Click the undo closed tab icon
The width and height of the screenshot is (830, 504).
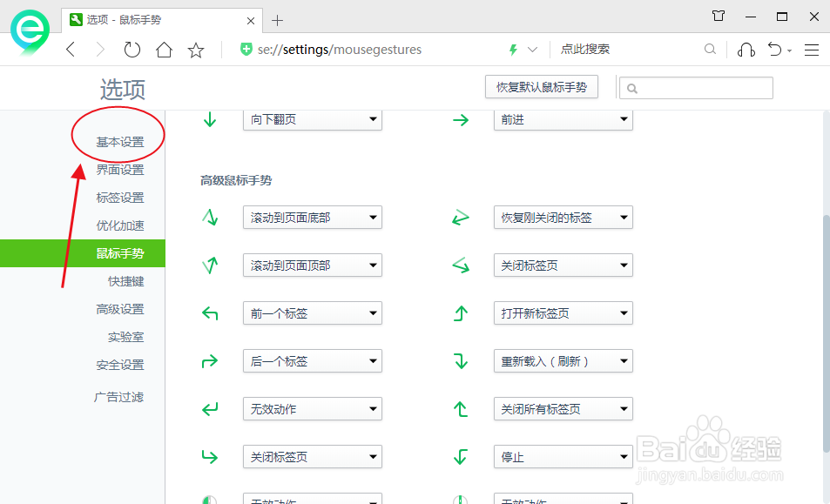(775, 50)
